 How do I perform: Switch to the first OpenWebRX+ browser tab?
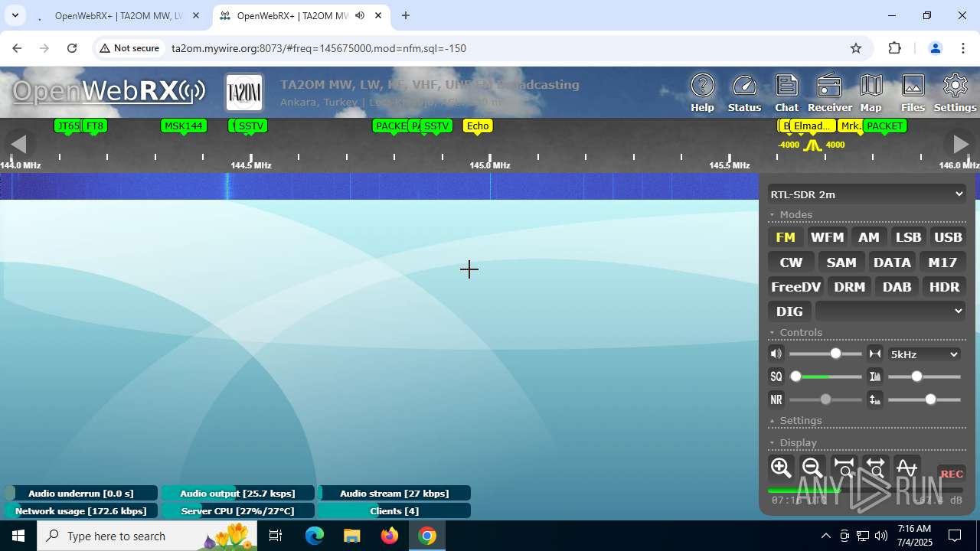click(119, 15)
